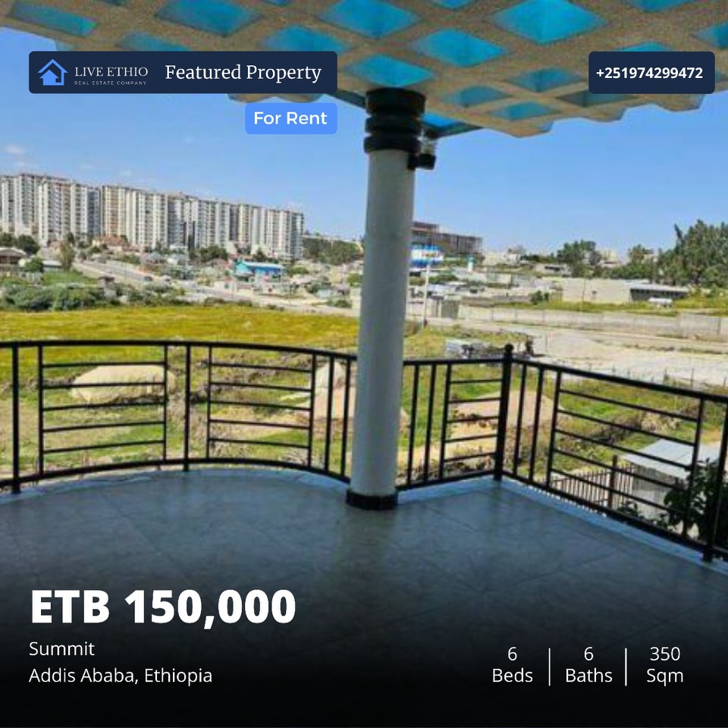
Task: Click the 6 Beds stat
Action: 512,665
